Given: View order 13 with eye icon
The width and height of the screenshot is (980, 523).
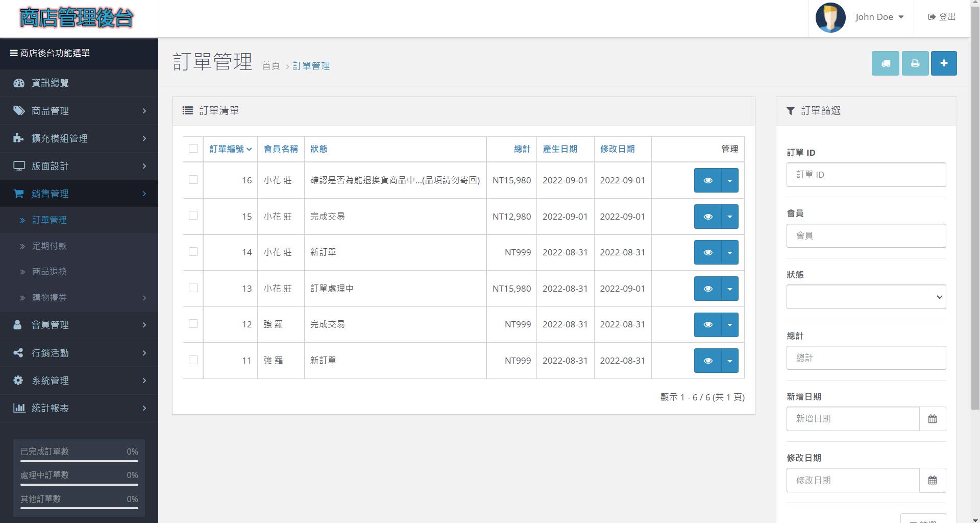Looking at the screenshot, I should tap(707, 289).
